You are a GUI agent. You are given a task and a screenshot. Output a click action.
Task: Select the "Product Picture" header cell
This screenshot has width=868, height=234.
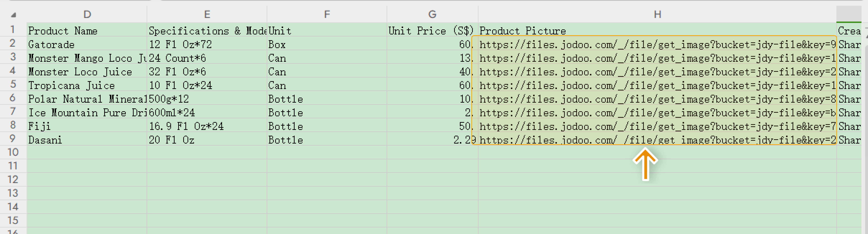(x=523, y=31)
